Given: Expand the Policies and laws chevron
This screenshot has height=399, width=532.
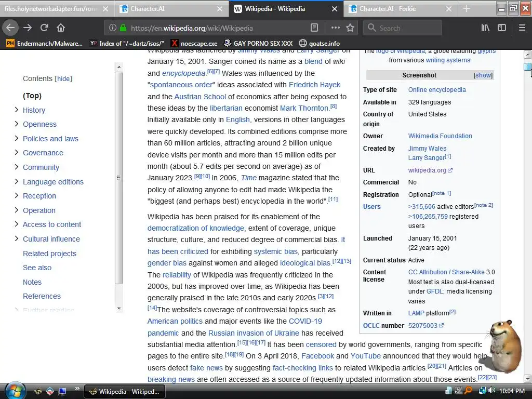Looking at the screenshot, I should click(16, 138).
